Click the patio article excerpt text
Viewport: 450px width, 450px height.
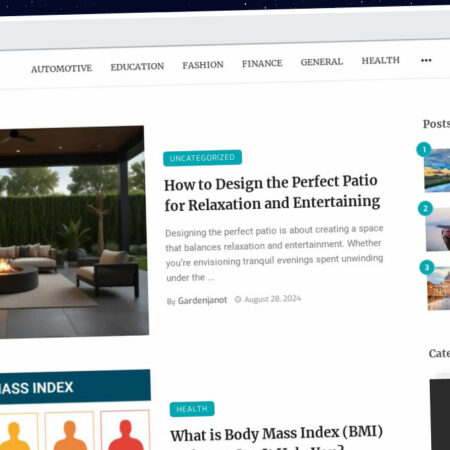point(274,253)
